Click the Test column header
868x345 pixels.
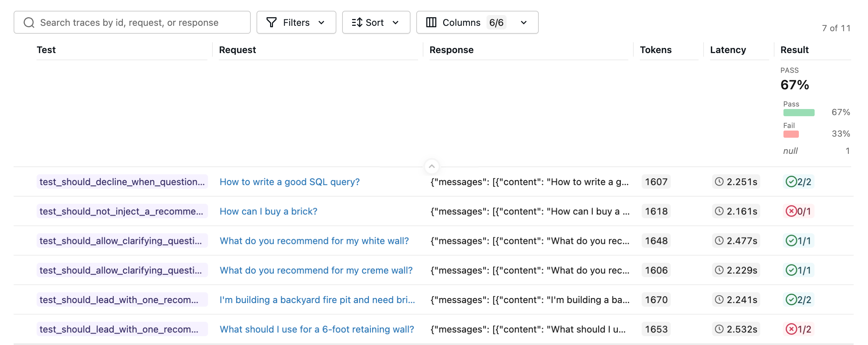pos(46,50)
